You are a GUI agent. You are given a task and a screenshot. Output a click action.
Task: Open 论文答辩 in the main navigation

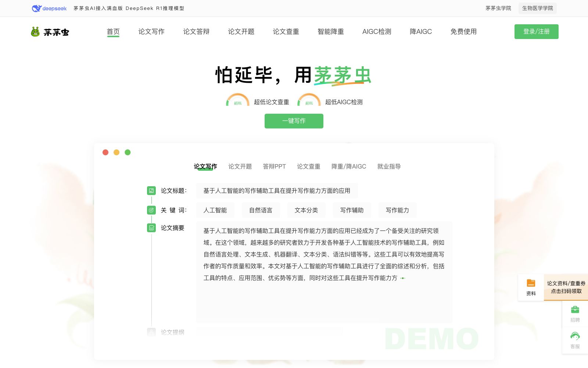(x=196, y=32)
